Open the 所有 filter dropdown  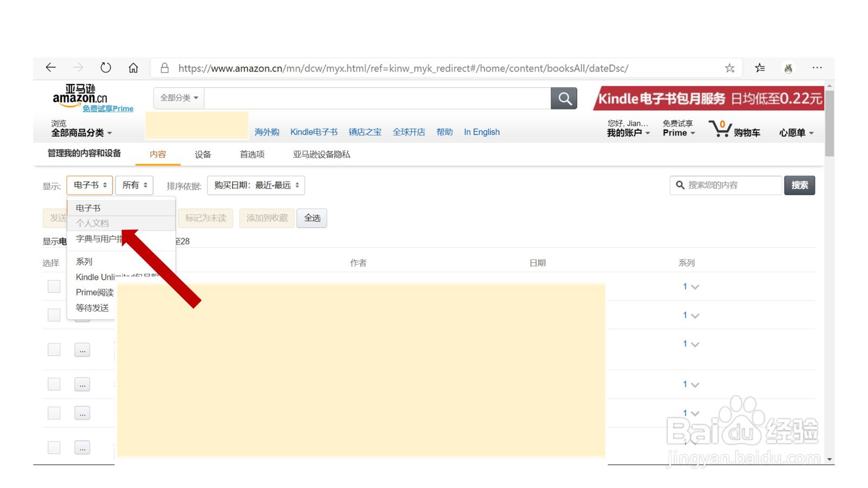[135, 185]
